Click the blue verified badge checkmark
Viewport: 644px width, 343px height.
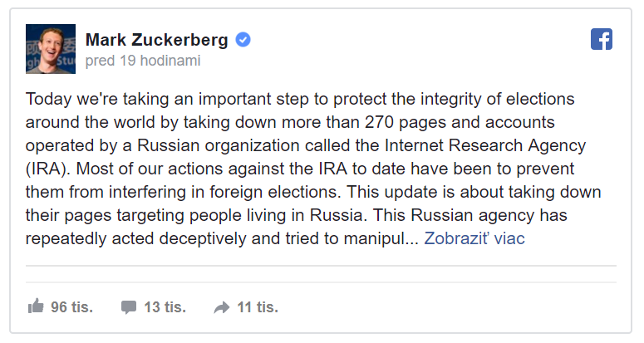tap(243, 40)
